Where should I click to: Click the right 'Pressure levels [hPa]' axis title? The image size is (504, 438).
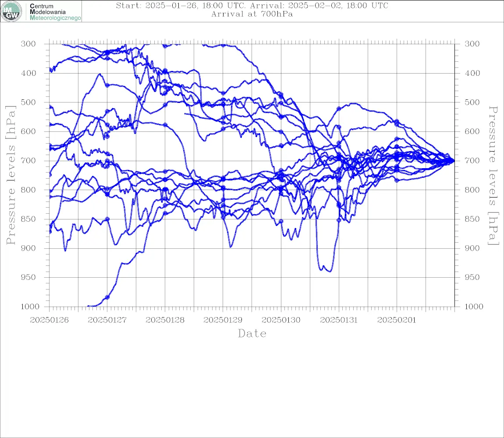[x=493, y=175]
